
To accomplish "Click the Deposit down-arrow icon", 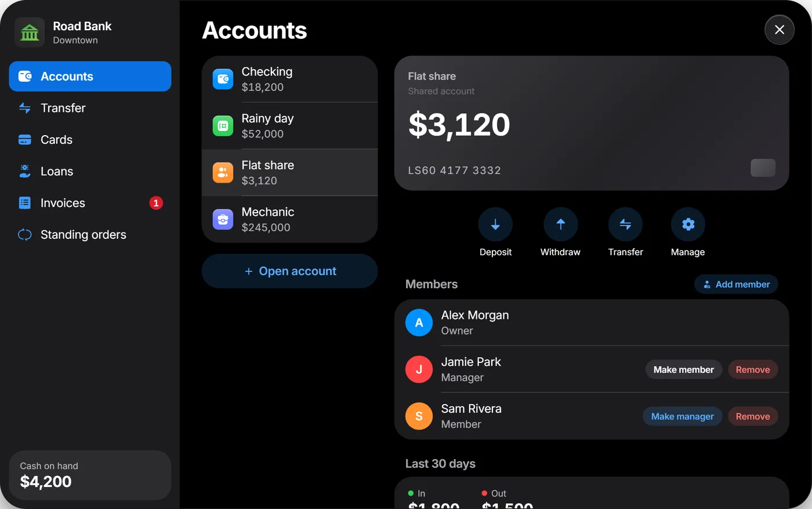I will point(495,224).
